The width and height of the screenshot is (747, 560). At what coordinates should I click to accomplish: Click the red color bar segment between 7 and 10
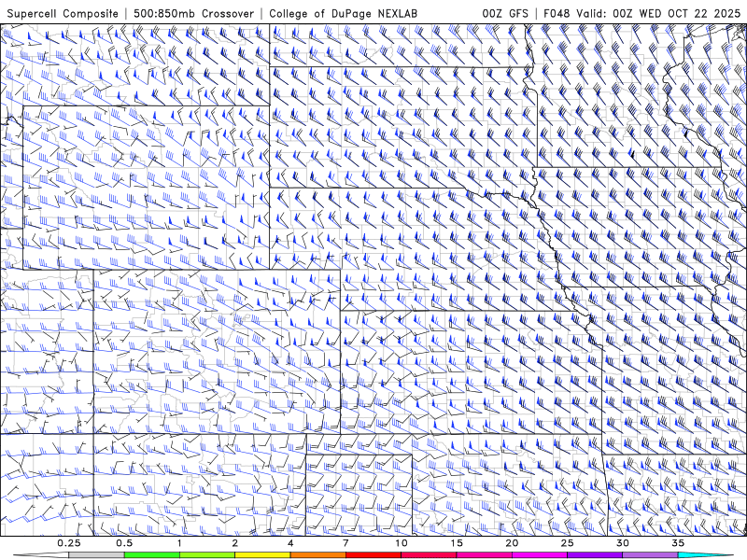[x=373, y=555]
